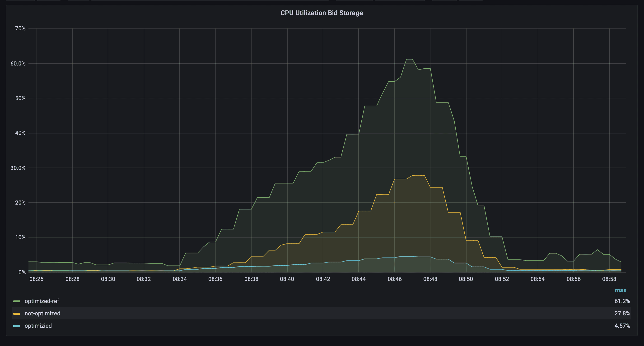Click the 08:34 label on the time axis
Viewport: 644px width, 346px height.
180,279
